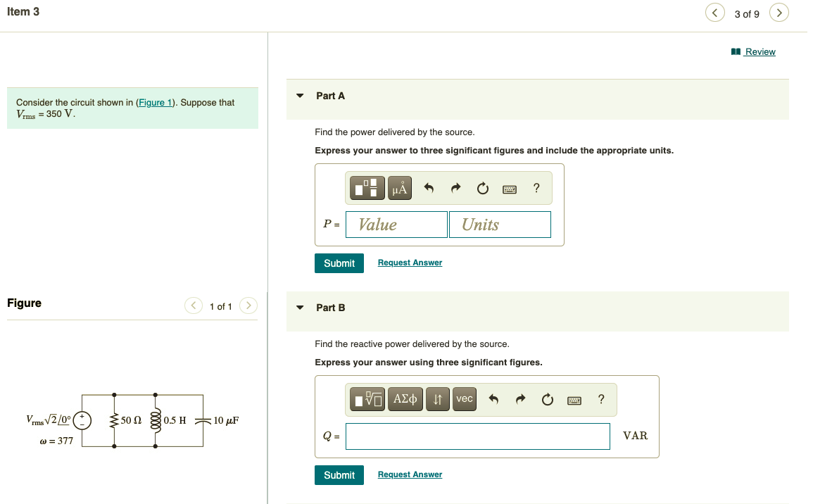The width and height of the screenshot is (813, 504).
Task: Redo in Part B toolbar
Action: (521, 399)
